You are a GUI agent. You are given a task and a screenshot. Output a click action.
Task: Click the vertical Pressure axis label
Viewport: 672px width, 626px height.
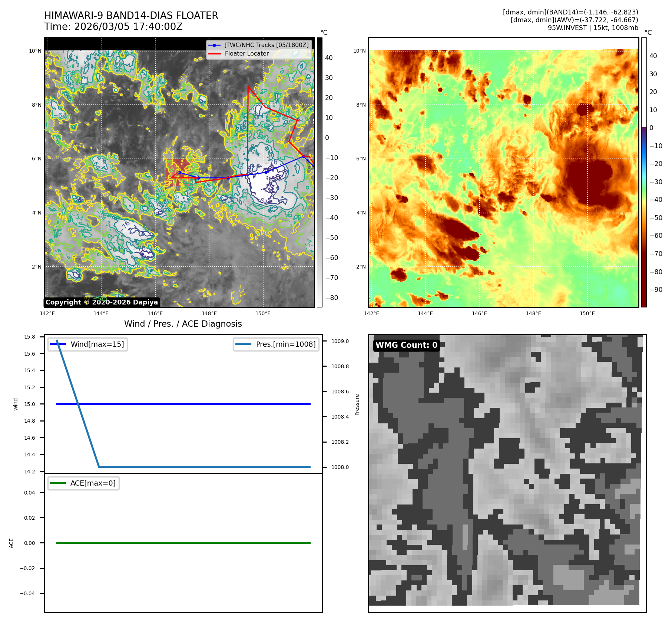coord(357,404)
